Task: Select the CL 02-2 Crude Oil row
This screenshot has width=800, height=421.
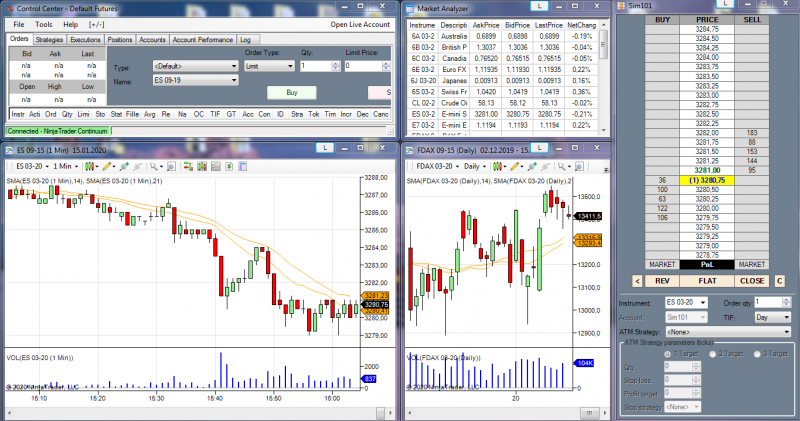Action: (x=502, y=103)
